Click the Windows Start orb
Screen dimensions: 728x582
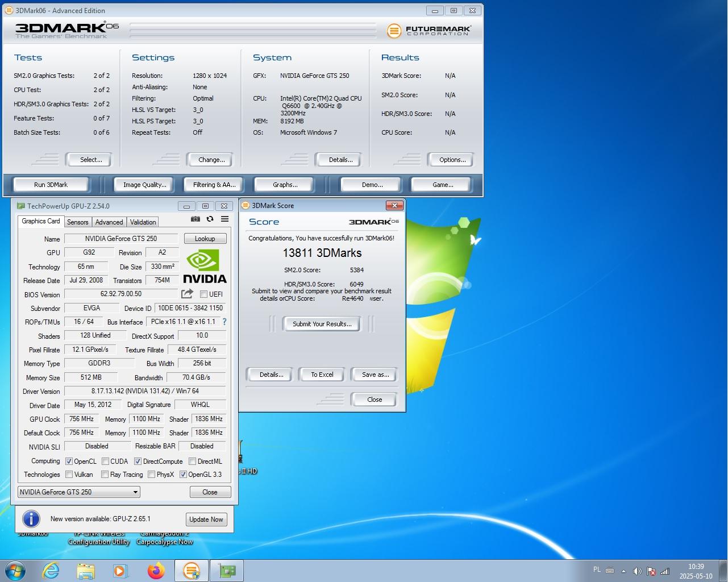point(15,571)
